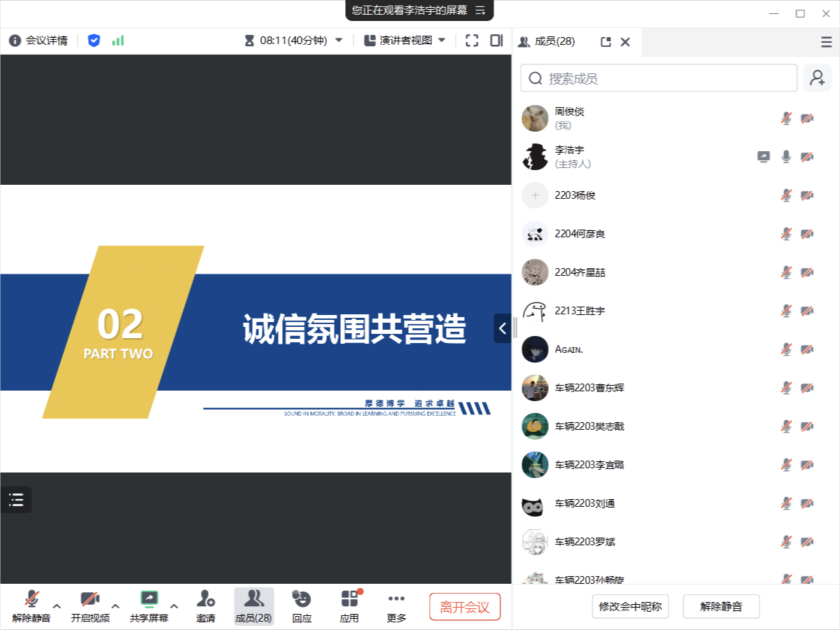Open 会议详情 meeting details

click(x=38, y=41)
